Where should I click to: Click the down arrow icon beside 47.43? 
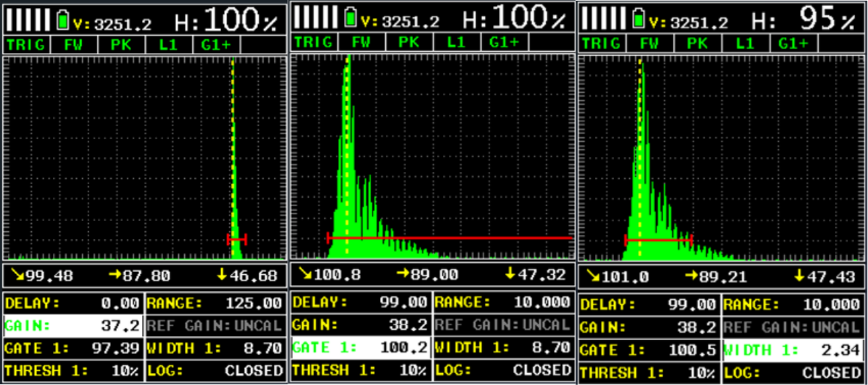click(x=798, y=275)
